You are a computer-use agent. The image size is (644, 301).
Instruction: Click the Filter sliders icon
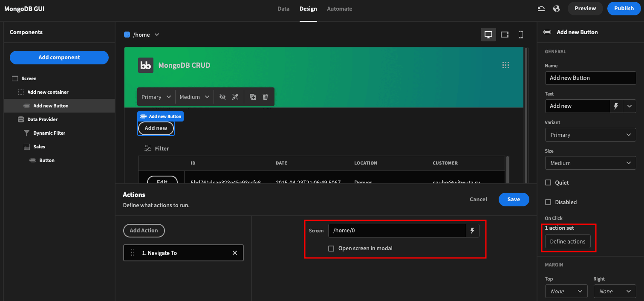[x=148, y=148]
